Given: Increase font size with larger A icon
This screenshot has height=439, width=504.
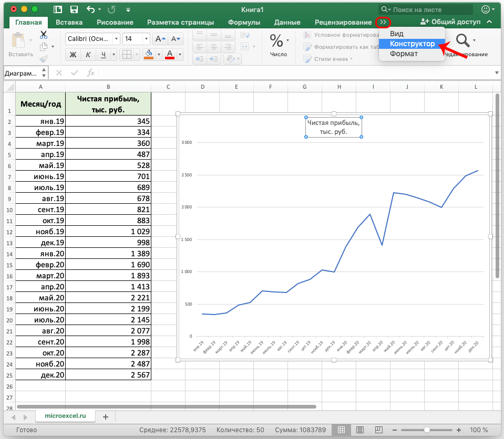Looking at the screenshot, I should tap(160, 39).
